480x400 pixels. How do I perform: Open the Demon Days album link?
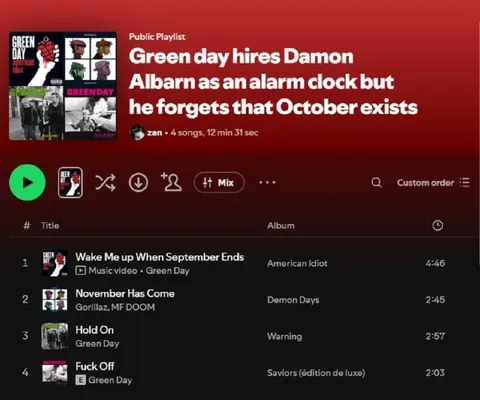click(x=293, y=300)
